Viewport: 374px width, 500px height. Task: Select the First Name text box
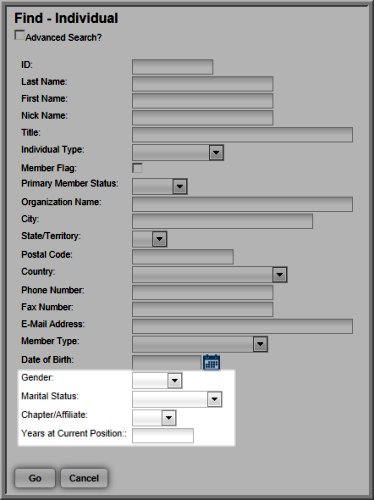[202, 101]
